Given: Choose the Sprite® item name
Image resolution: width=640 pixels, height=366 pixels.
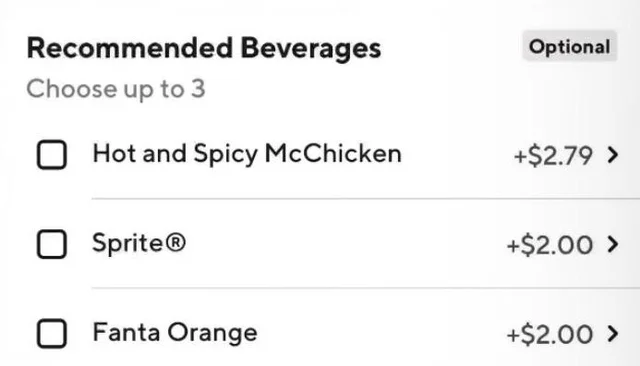Looking at the screenshot, I should click(x=139, y=244).
